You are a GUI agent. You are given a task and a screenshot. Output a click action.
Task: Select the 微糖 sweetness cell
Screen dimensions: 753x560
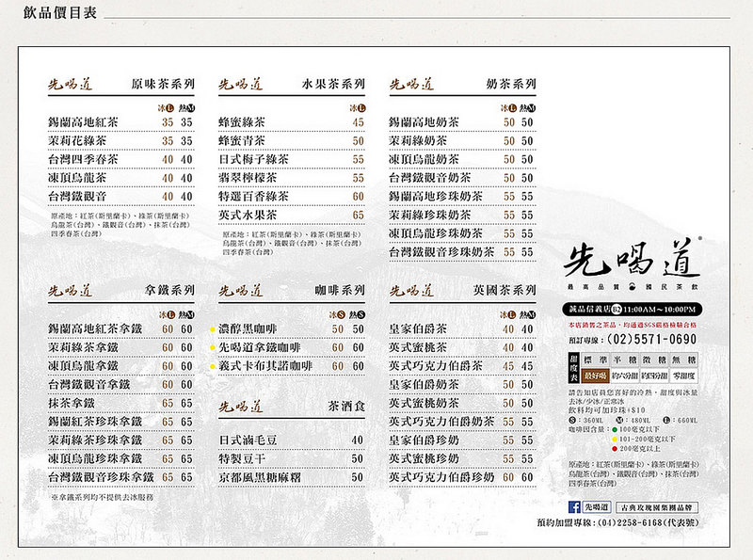[654, 360]
